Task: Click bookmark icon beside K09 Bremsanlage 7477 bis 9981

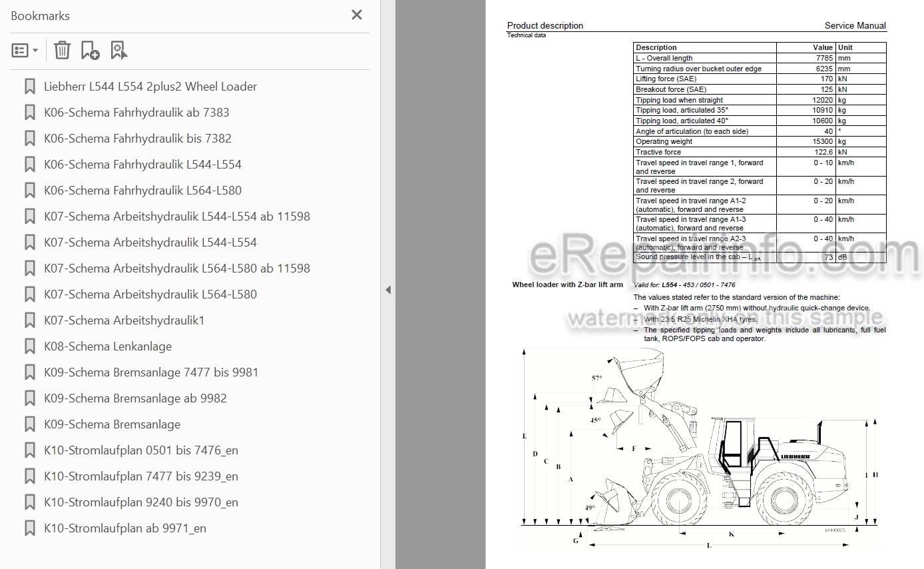Action: pyautogui.click(x=29, y=372)
